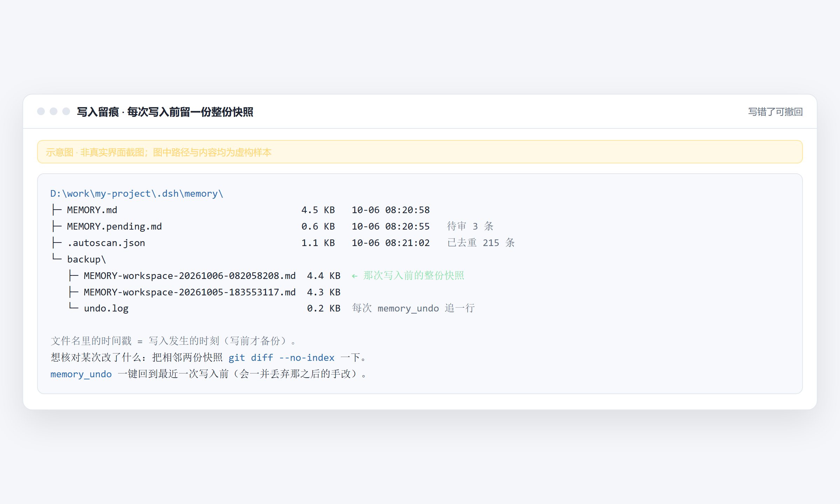Viewport: 840px width, 504px height.
Task: Click the yellow '示意图 · 非真实界面截图' notice banner
Action: pos(420,152)
